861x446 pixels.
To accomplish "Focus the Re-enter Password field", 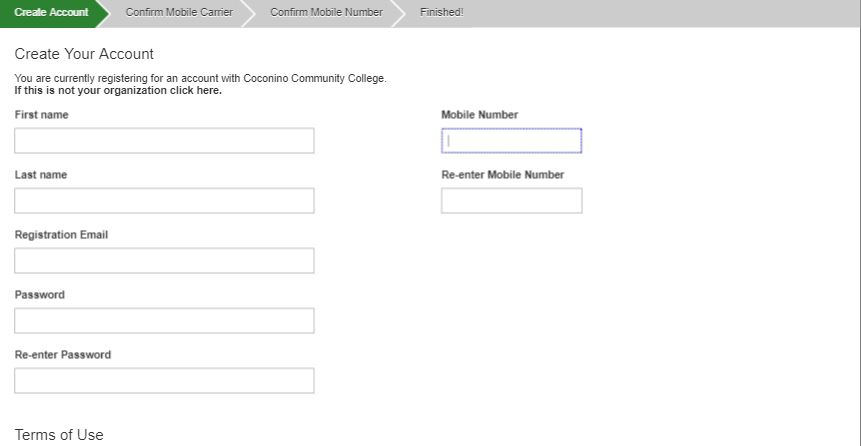I will coord(164,380).
